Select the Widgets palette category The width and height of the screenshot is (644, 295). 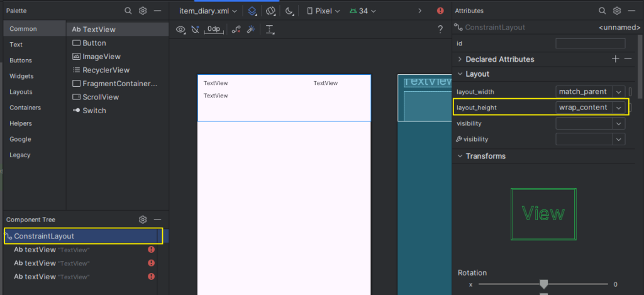pos(35,76)
